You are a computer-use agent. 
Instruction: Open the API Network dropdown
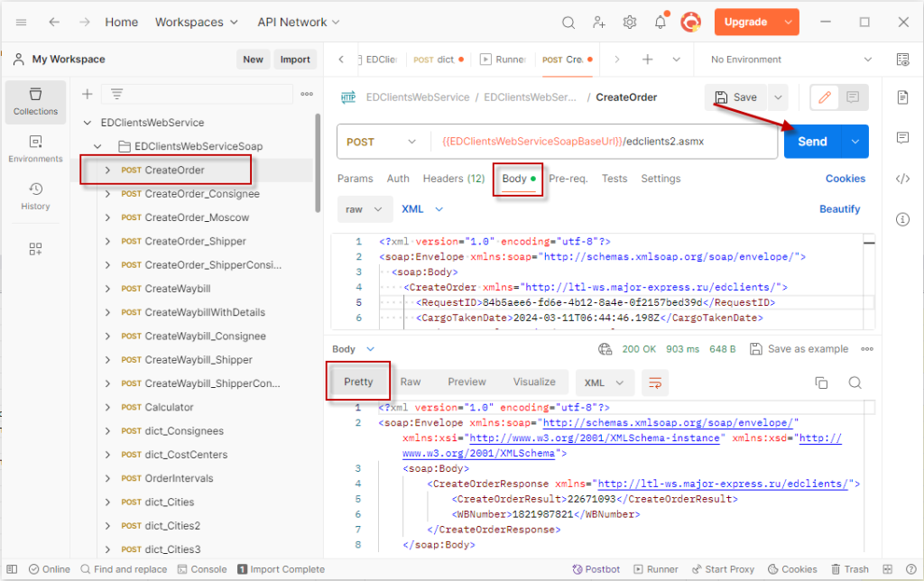298,23
